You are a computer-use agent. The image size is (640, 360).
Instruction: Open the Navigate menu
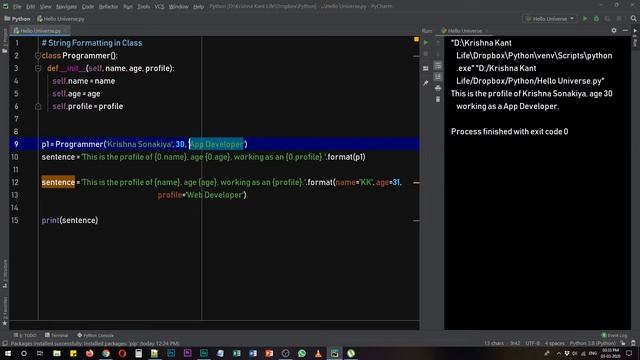66,7
